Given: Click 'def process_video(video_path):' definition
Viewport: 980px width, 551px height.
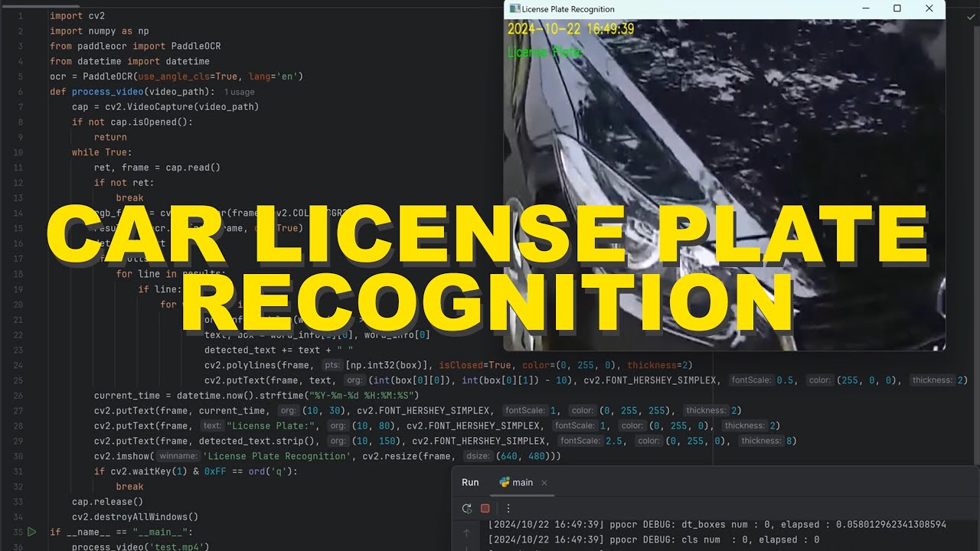Looking at the screenshot, I should 132,92.
